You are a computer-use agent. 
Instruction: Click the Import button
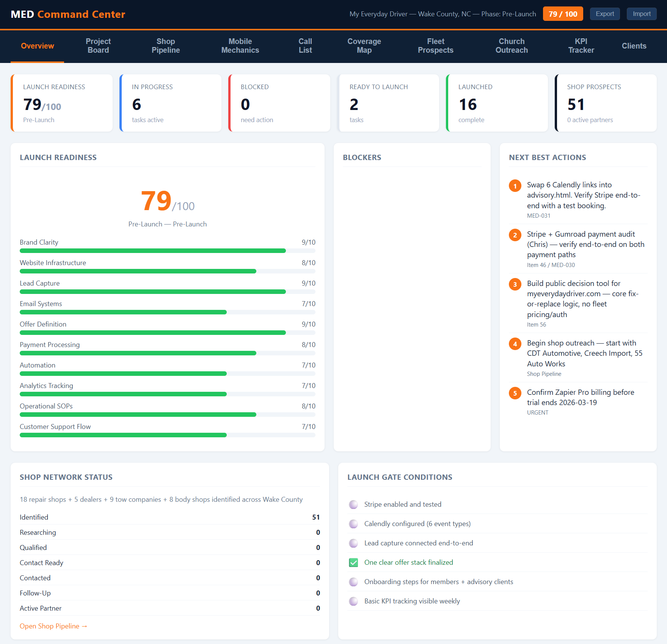tap(642, 14)
